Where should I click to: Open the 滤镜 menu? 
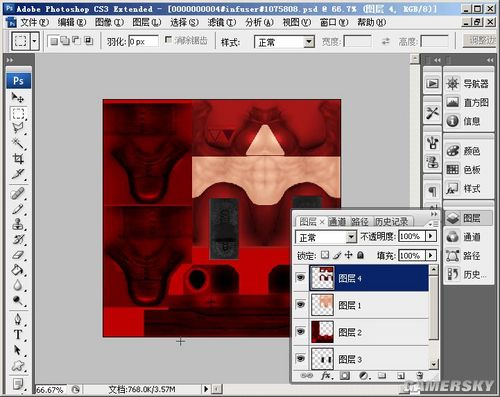222,23
